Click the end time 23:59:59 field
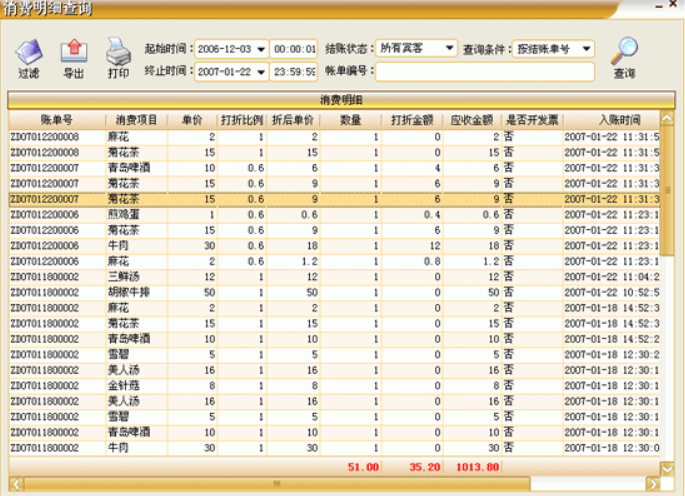 pyautogui.click(x=294, y=72)
